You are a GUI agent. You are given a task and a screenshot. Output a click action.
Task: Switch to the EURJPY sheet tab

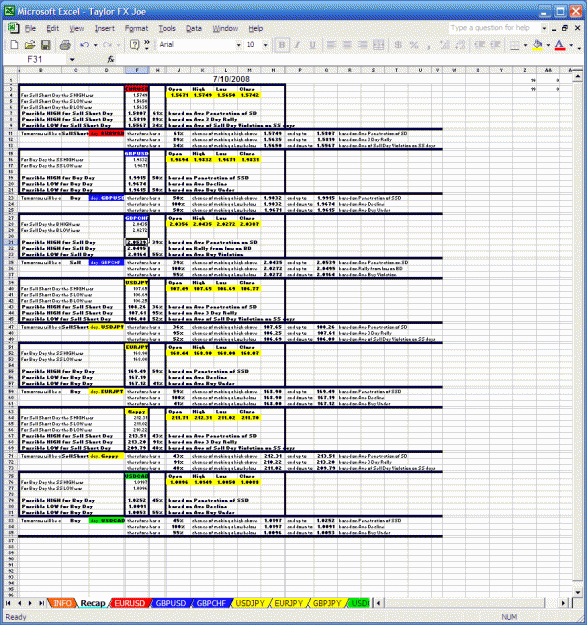pyautogui.click(x=289, y=603)
